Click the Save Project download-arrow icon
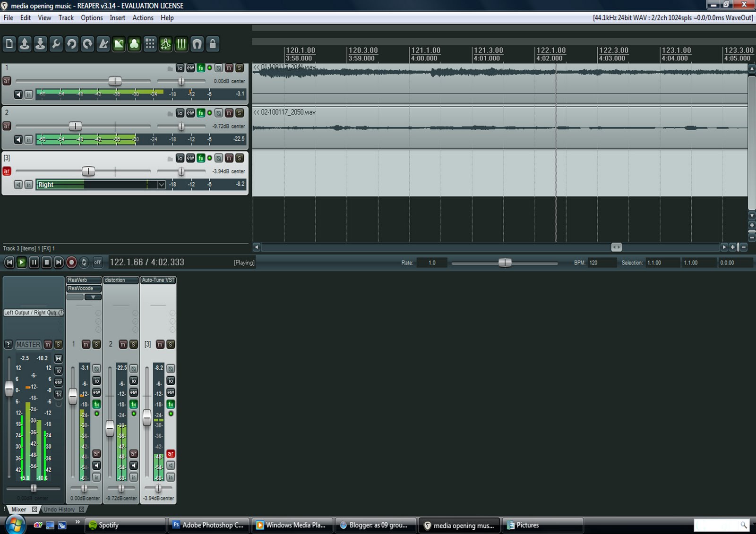The height and width of the screenshot is (534, 756). tap(40, 44)
